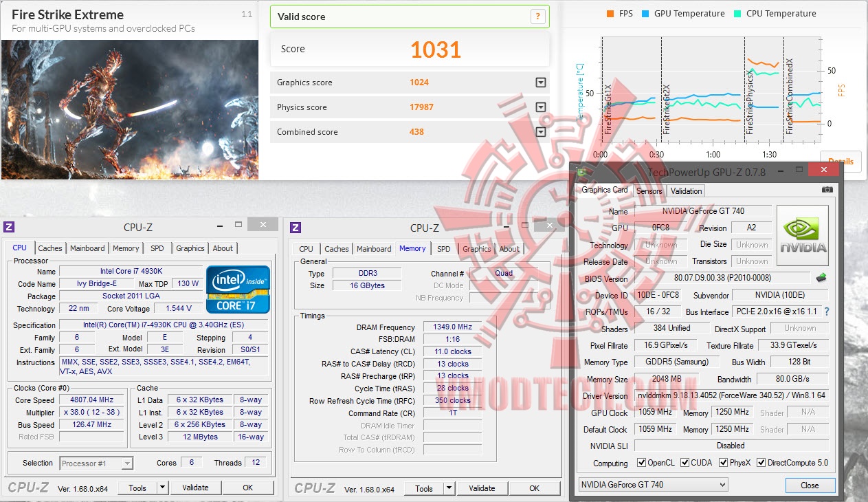
Task: Uncheck CUDA support in GPU-Z
Action: tap(683, 463)
